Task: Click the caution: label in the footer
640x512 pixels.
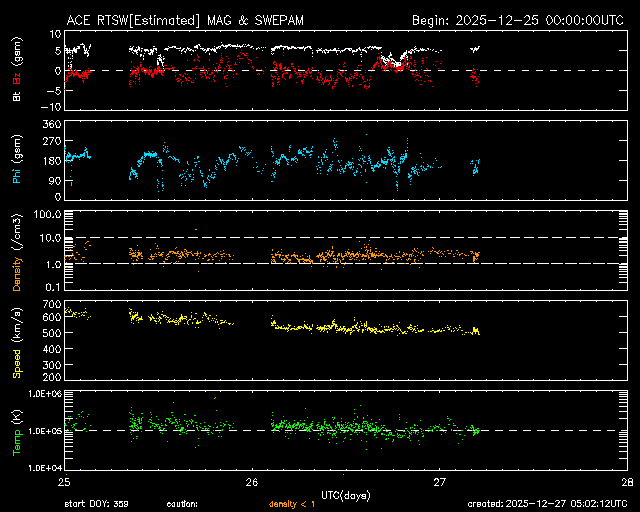Action: (182, 504)
